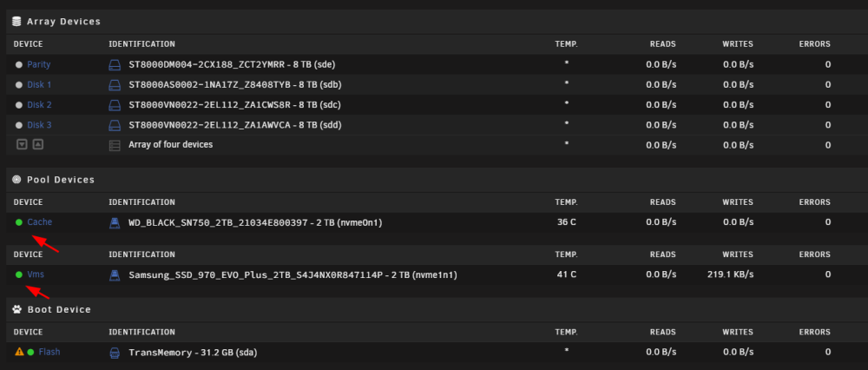Open the Cache pool device link
The image size is (868, 370).
[39, 222]
